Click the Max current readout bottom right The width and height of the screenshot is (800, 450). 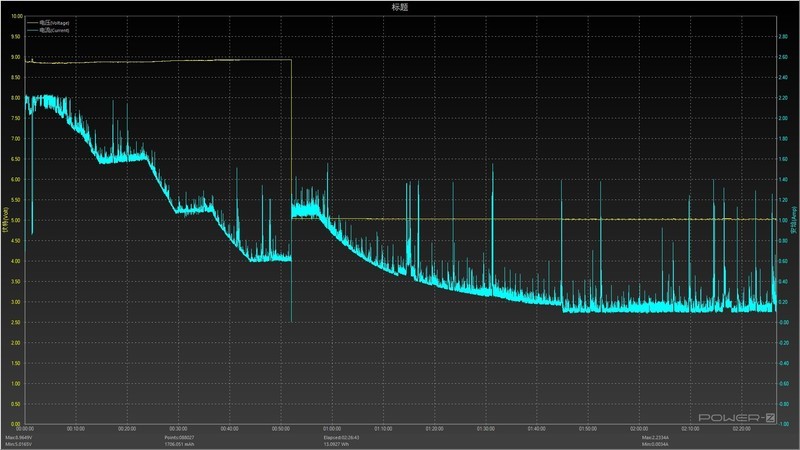656,437
